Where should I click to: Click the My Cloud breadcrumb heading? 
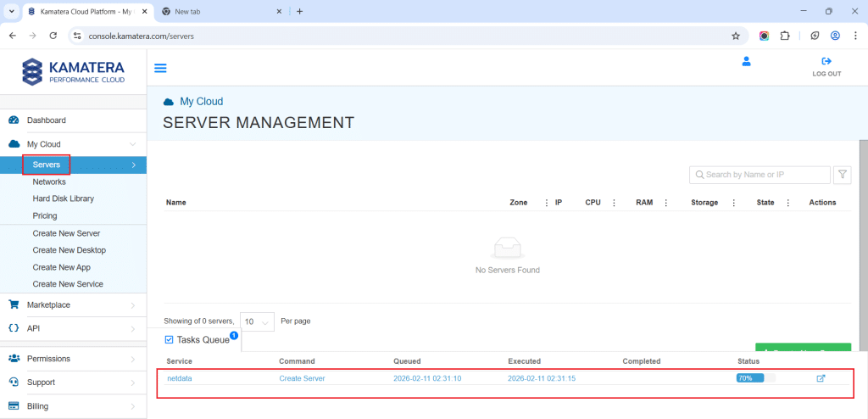pyautogui.click(x=202, y=102)
